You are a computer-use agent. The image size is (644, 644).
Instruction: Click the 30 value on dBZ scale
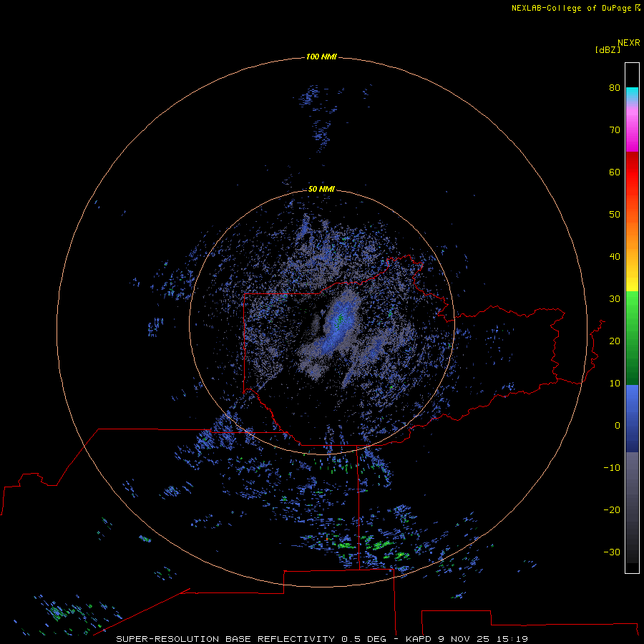(x=615, y=299)
